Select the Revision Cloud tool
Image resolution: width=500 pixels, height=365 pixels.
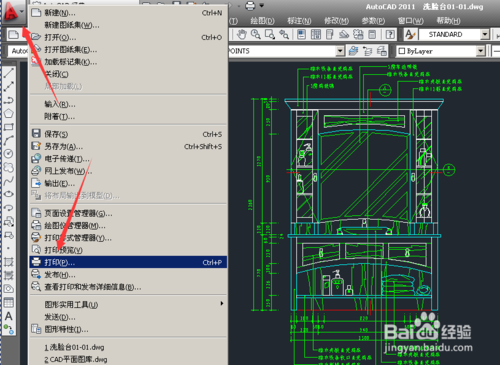(x=9, y=167)
